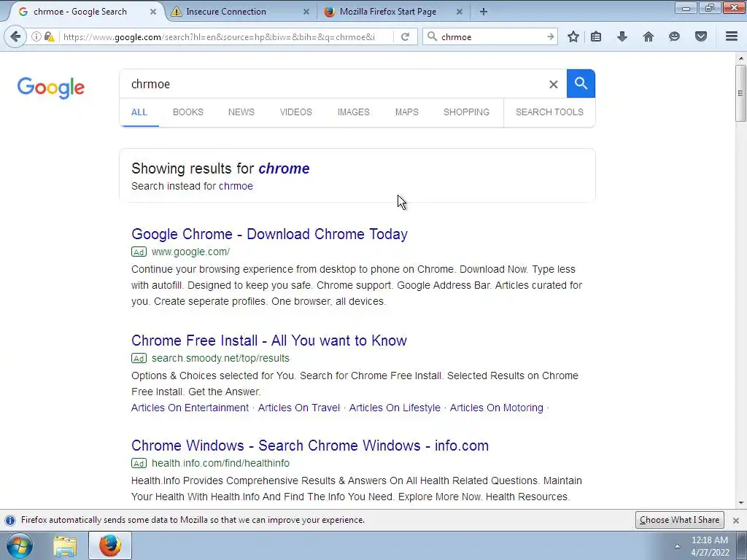The image size is (747, 560).
Task: Switch to NEWS search results
Action: click(241, 112)
